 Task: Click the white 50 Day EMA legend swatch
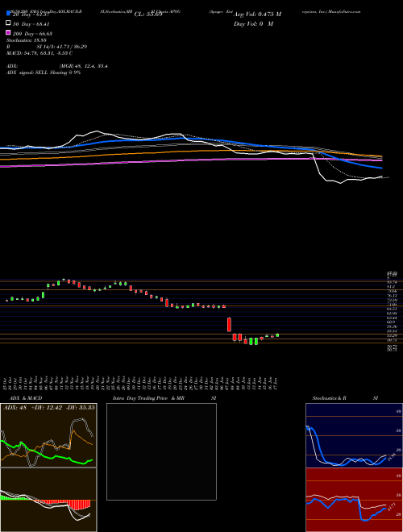(8, 23)
